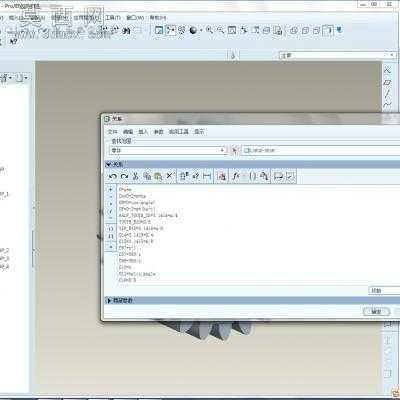
Task: Toggle orient mode icon in main toolbar
Action: point(182,30)
